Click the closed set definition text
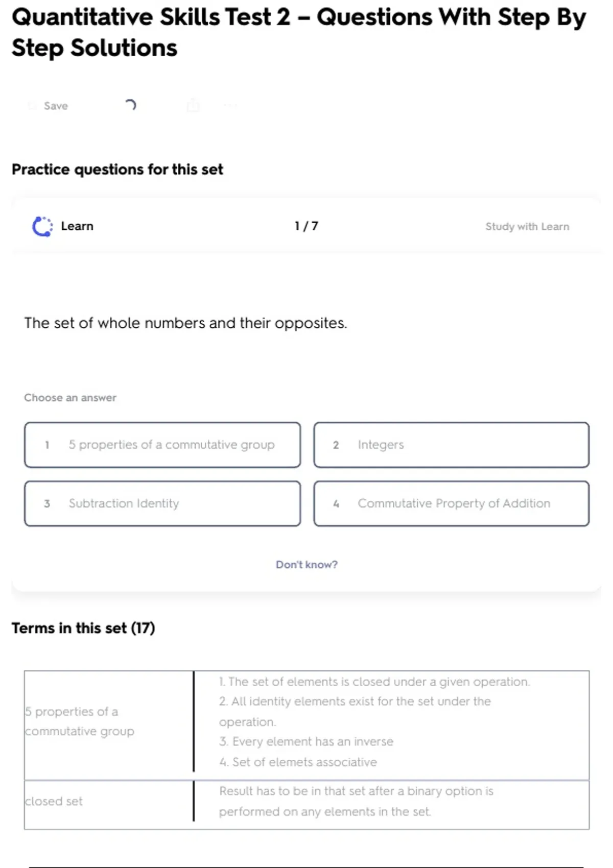 click(x=356, y=801)
